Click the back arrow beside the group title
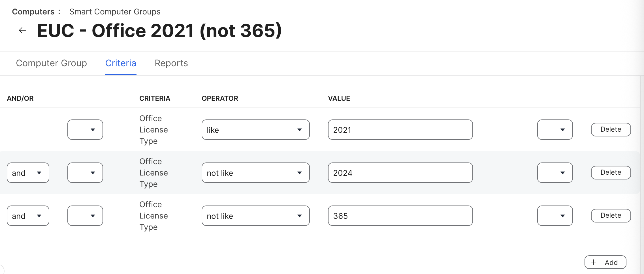This screenshot has height=274, width=644. [x=23, y=30]
